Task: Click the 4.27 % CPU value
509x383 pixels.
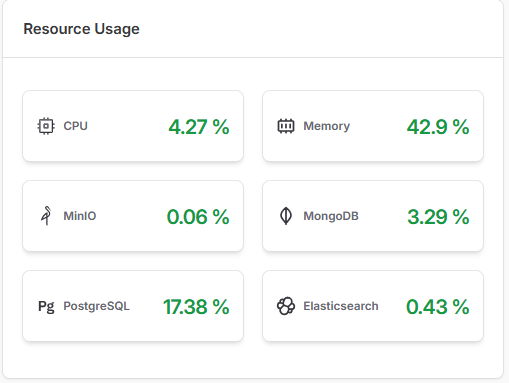Action: [x=199, y=127]
